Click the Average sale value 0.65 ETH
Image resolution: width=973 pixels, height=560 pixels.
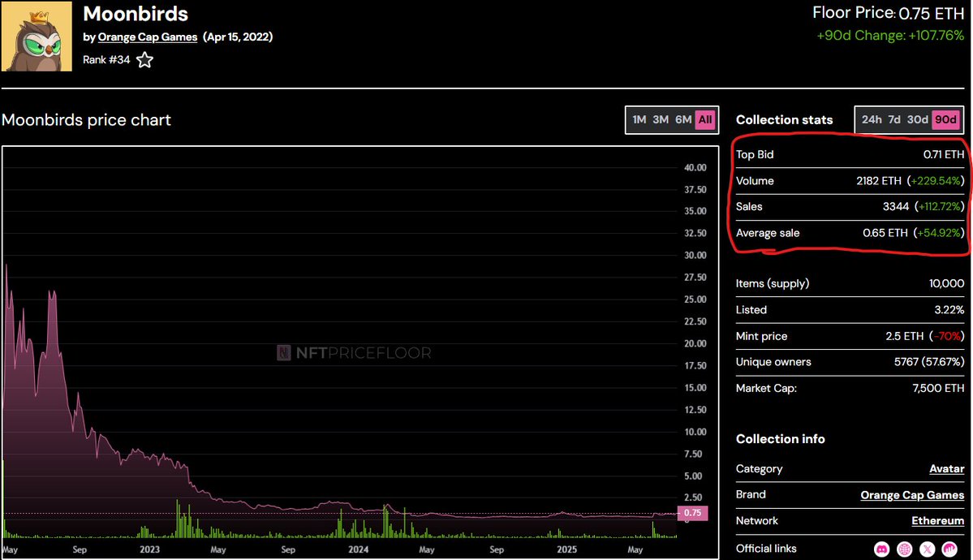point(885,233)
